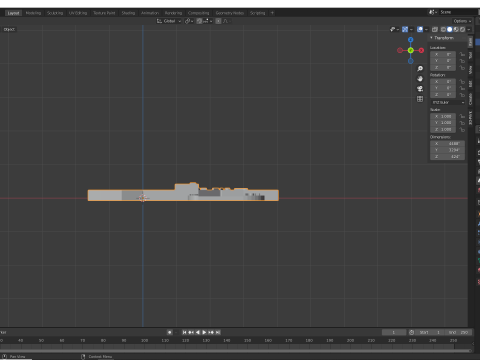Lock the Location Y value

462,61
